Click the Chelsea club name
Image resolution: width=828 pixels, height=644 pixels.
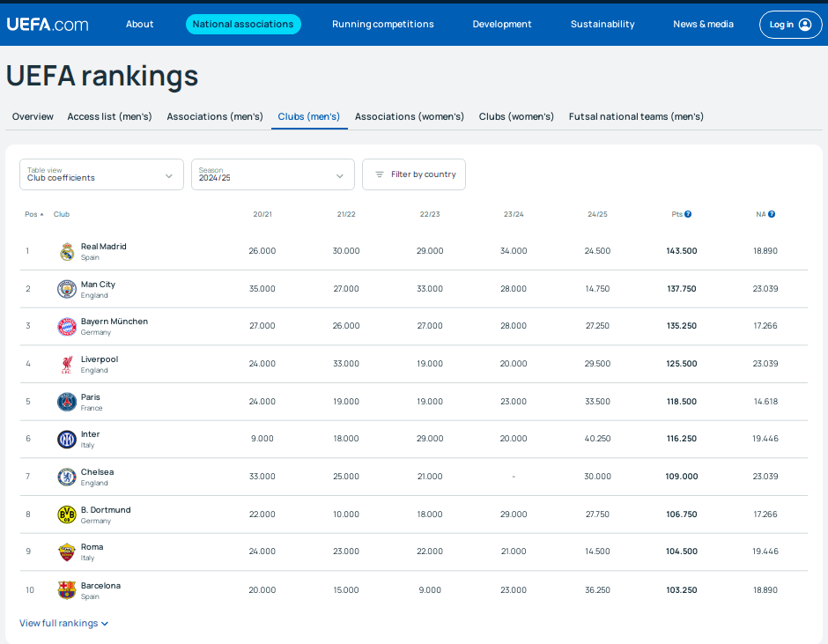[x=97, y=472]
